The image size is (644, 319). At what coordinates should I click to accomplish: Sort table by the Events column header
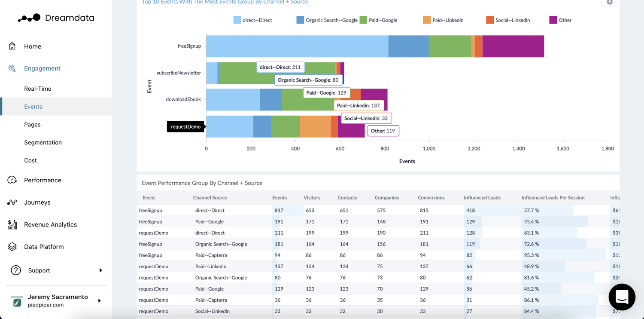[x=279, y=197]
